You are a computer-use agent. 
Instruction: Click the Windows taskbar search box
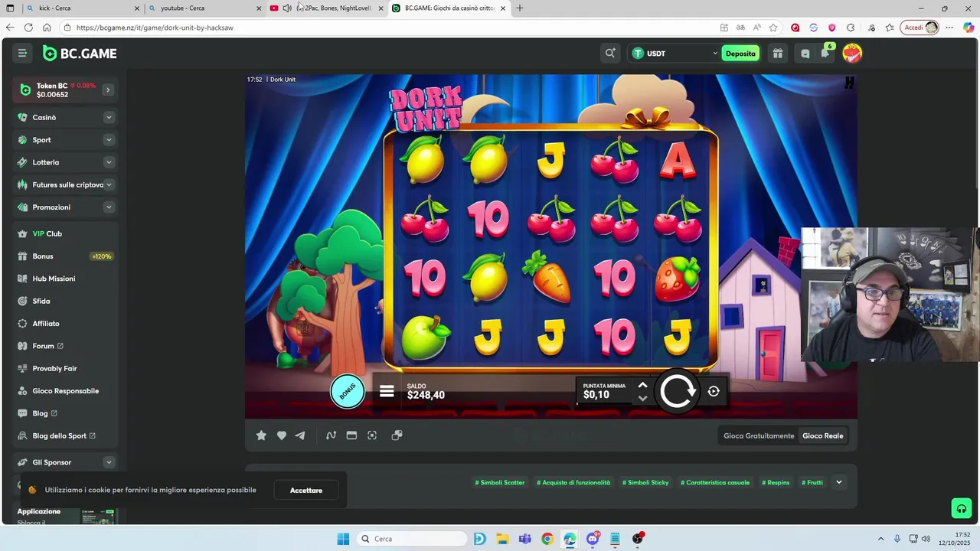click(413, 539)
